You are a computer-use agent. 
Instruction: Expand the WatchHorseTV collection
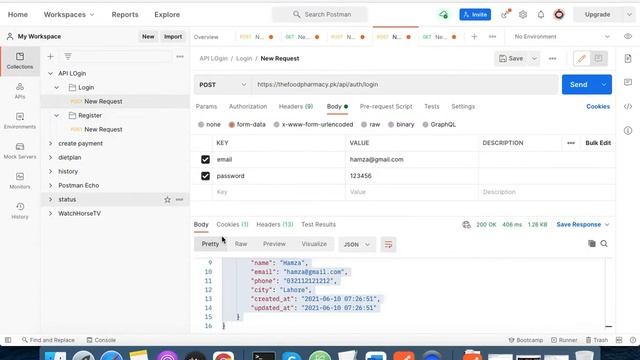pyautogui.click(x=50, y=213)
